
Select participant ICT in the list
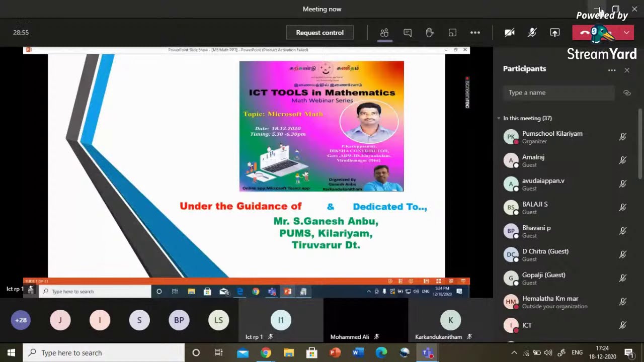[527, 325]
